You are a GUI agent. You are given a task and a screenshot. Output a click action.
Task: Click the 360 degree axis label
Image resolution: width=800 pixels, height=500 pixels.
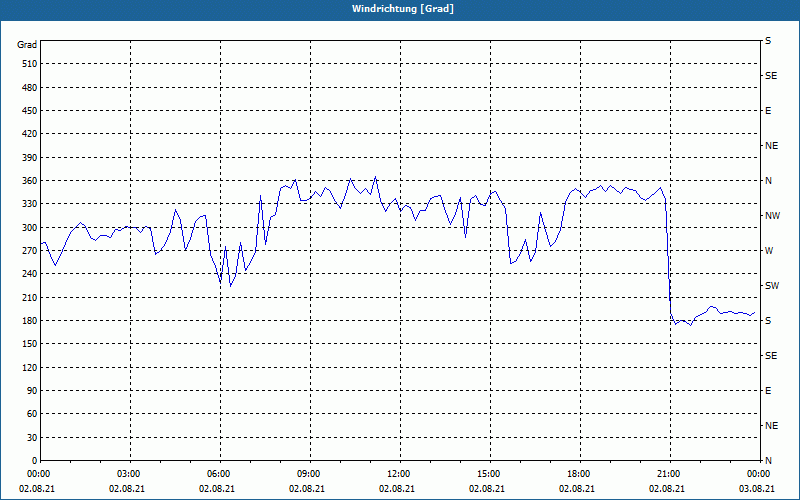pyautogui.click(x=30, y=181)
